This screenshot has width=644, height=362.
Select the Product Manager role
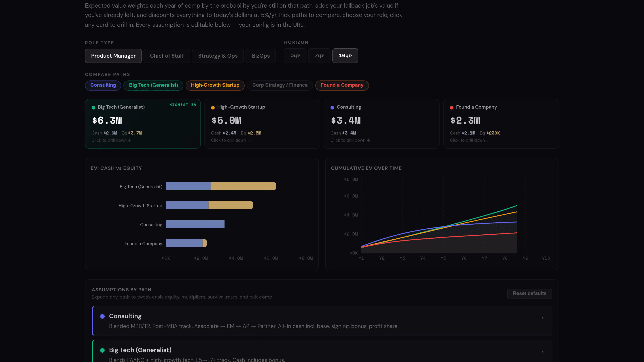pos(113,56)
